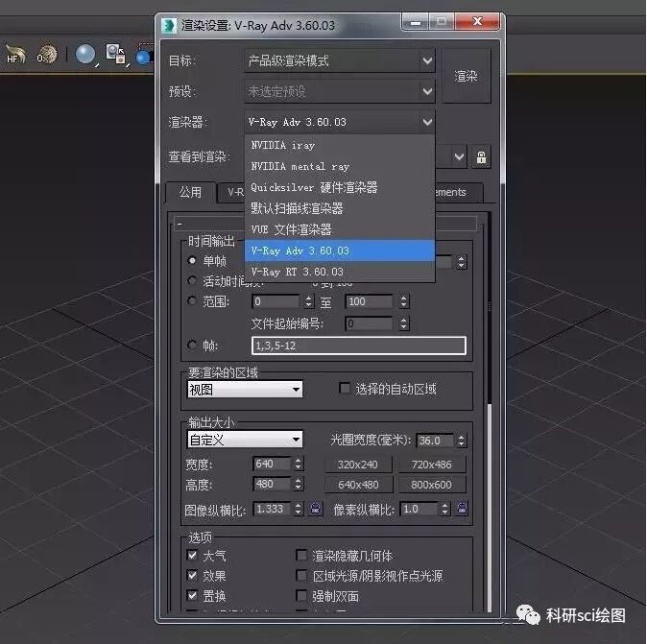The height and width of the screenshot is (644, 647).
Task: Click the Hair and Fur HF toolbar icon
Action: tap(15, 55)
